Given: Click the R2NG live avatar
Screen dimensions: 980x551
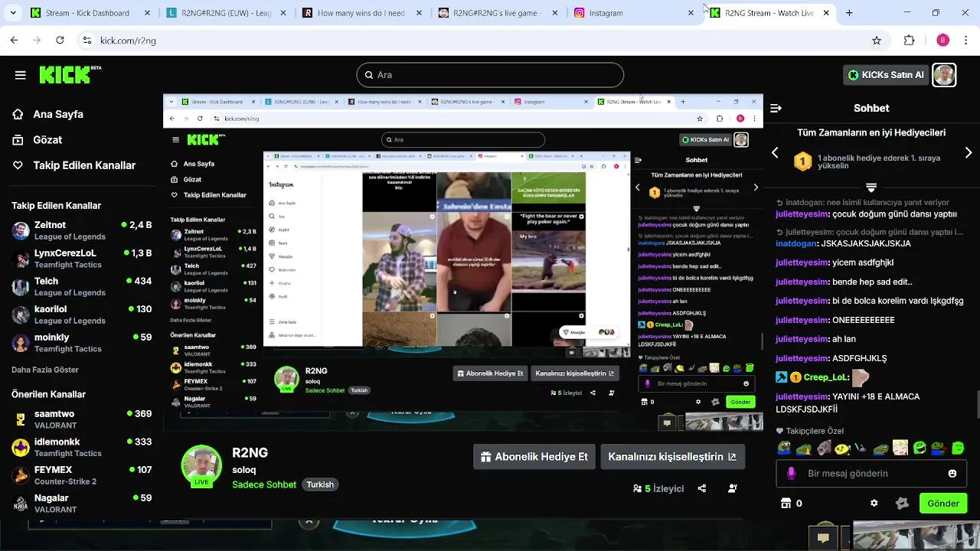Looking at the screenshot, I should click(201, 465).
